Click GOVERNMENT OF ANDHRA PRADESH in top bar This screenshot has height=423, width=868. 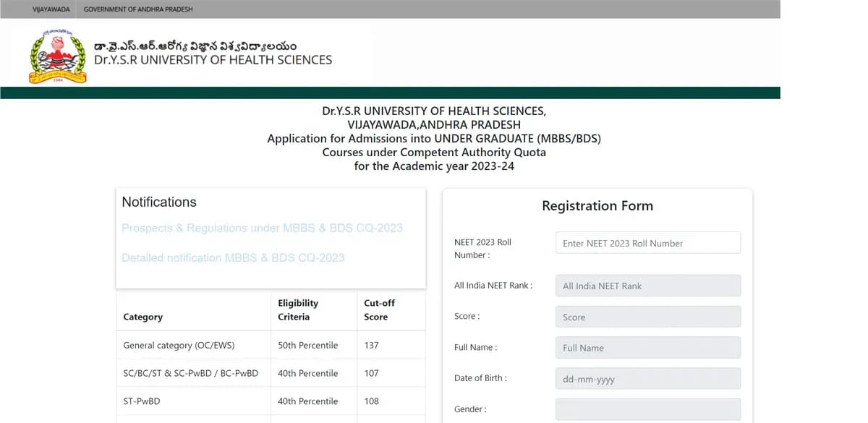point(138,9)
